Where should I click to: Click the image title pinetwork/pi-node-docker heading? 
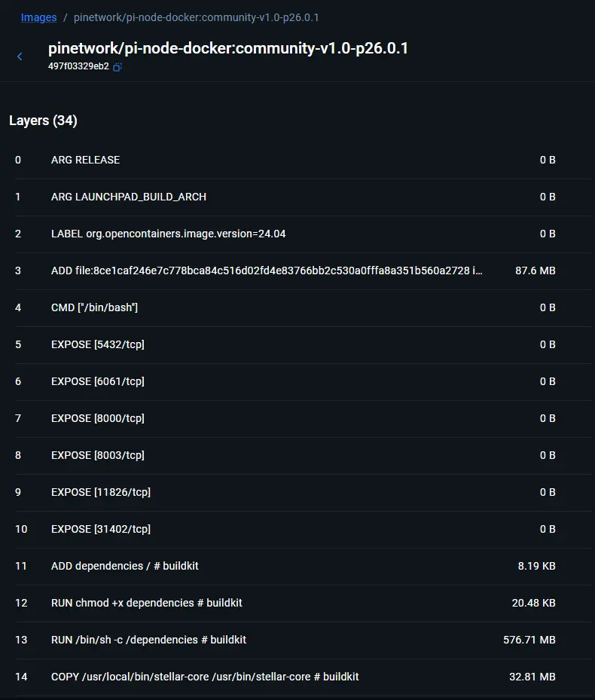click(x=228, y=48)
